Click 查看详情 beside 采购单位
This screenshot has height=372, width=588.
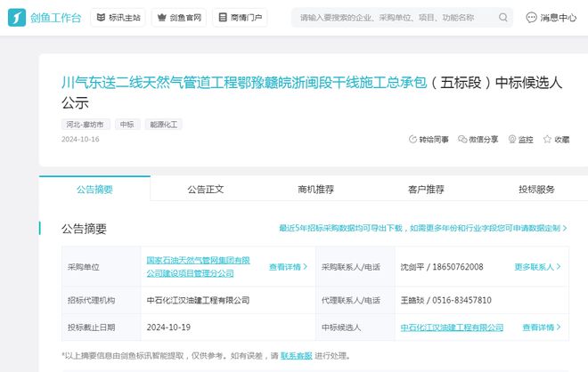point(288,267)
